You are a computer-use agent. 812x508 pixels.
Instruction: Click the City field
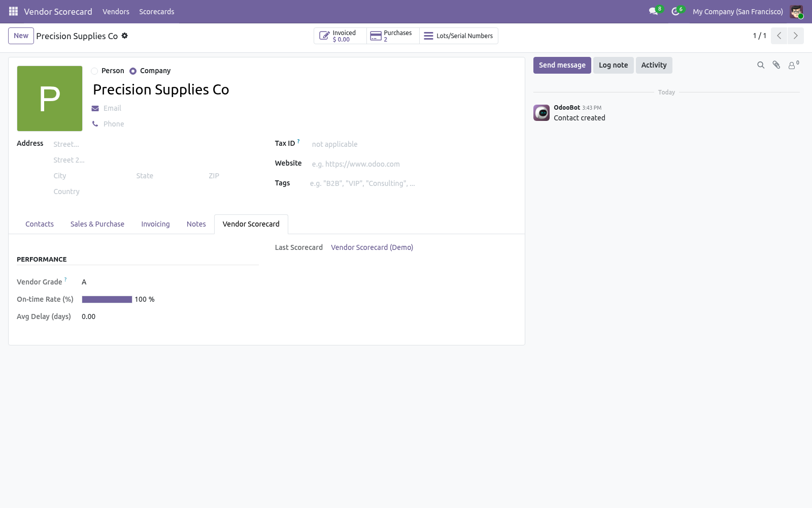pyautogui.click(x=92, y=176)
